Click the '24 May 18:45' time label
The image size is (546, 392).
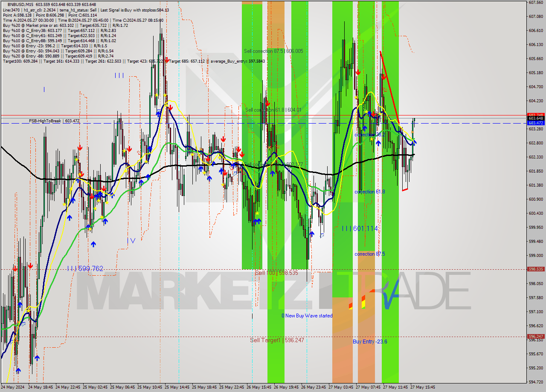tap(41, 387)
